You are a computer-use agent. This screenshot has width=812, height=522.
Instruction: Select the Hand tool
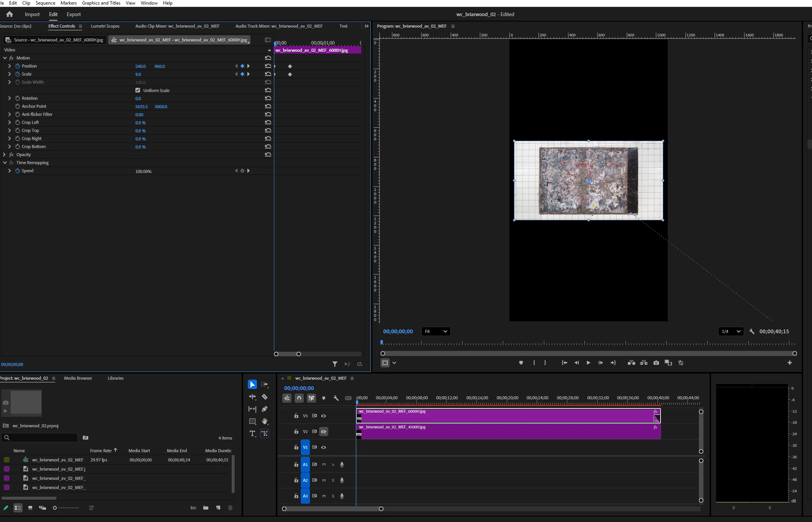pyautogui.click(x=265, y=421)
